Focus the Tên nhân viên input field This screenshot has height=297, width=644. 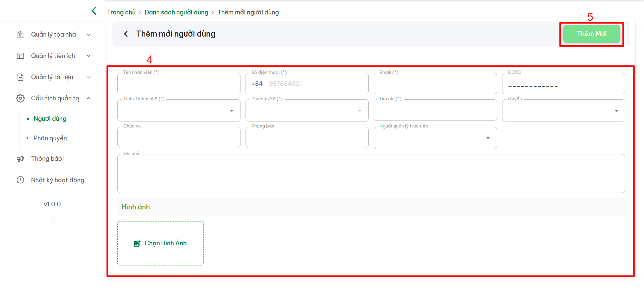pyautogui.click(x=179, y=84)
